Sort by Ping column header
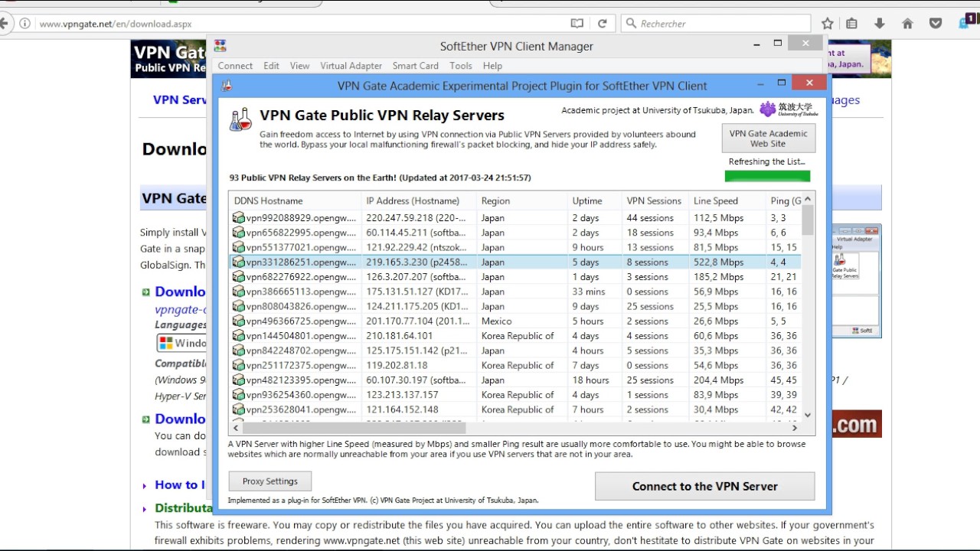This screenshot has height=551, width=980. click(x=783, y=201)
